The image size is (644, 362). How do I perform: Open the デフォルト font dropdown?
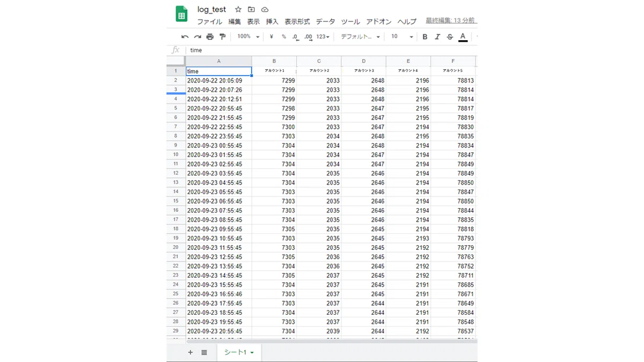[x=360, y=36]
